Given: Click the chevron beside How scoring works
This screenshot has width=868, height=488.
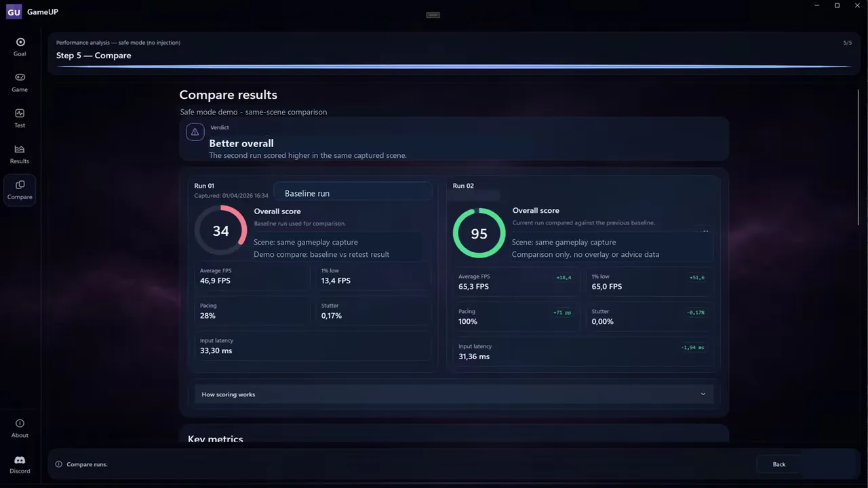Looking at the screenshot, I should click(703, 394).
